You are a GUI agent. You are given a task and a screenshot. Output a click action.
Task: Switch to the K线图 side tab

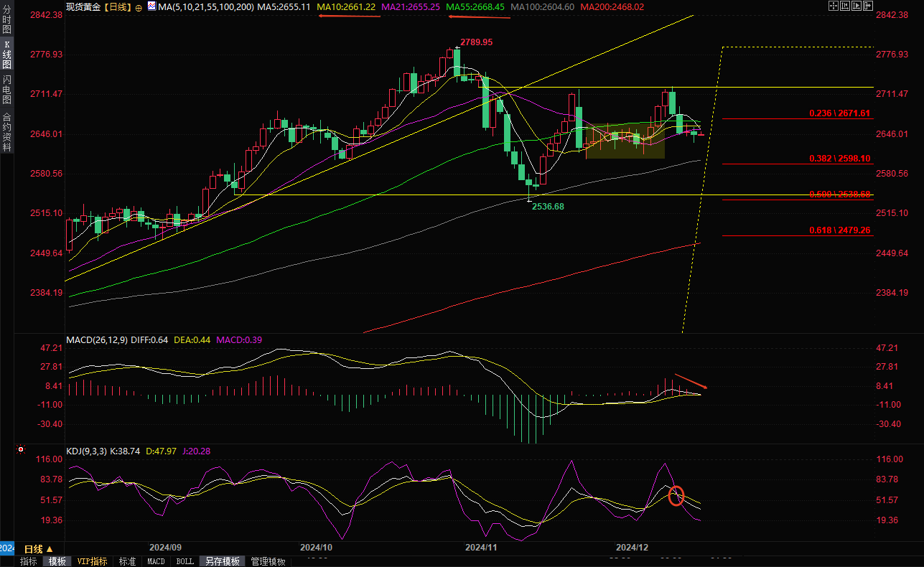[x=6, y=56]
